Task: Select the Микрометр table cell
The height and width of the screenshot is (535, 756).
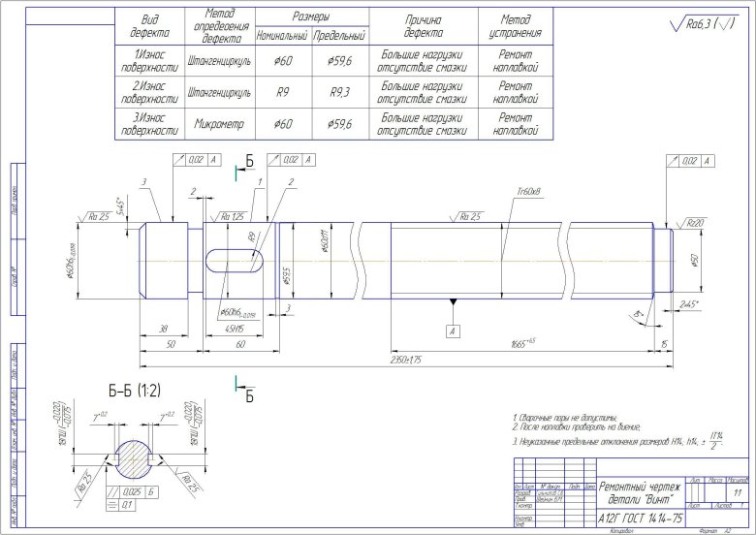Action: coord(218,123)
